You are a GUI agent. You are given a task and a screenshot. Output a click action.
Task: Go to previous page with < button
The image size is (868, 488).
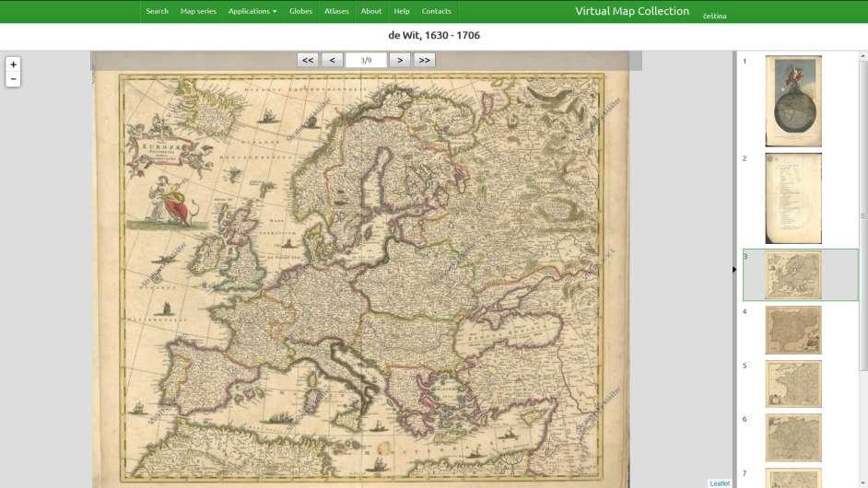coord(332,60)
